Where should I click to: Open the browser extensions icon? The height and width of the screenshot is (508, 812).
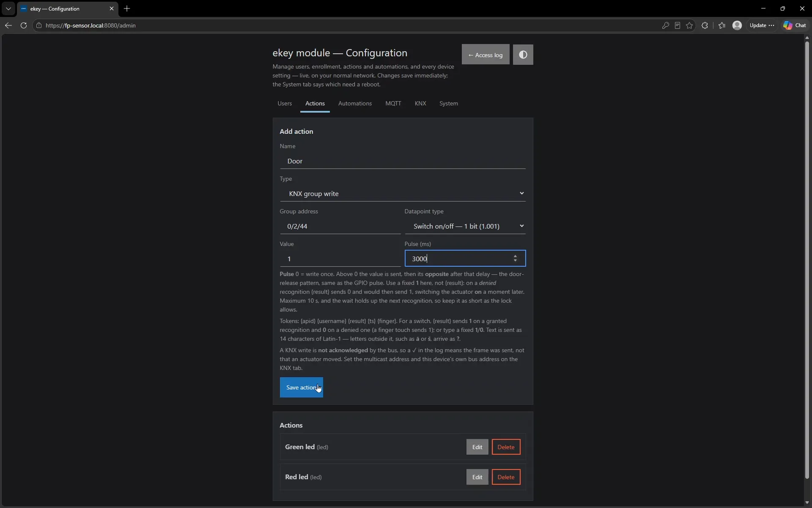tap(705, 25)
